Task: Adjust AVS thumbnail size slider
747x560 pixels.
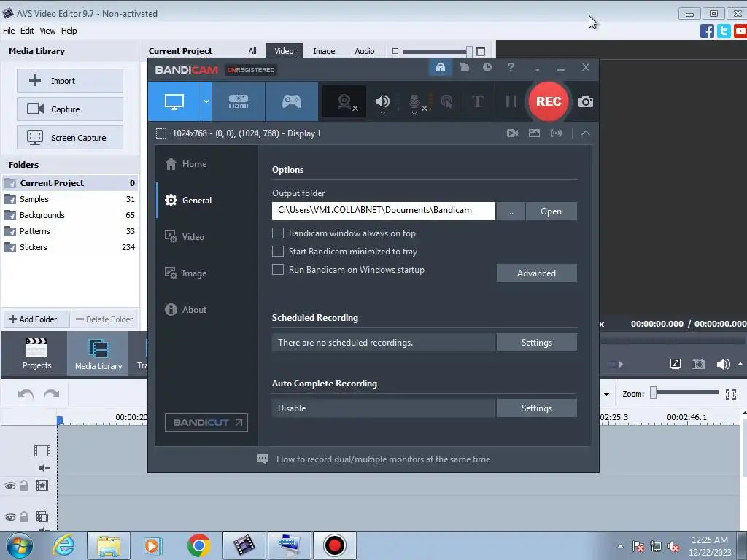Action: coord(469,51)
